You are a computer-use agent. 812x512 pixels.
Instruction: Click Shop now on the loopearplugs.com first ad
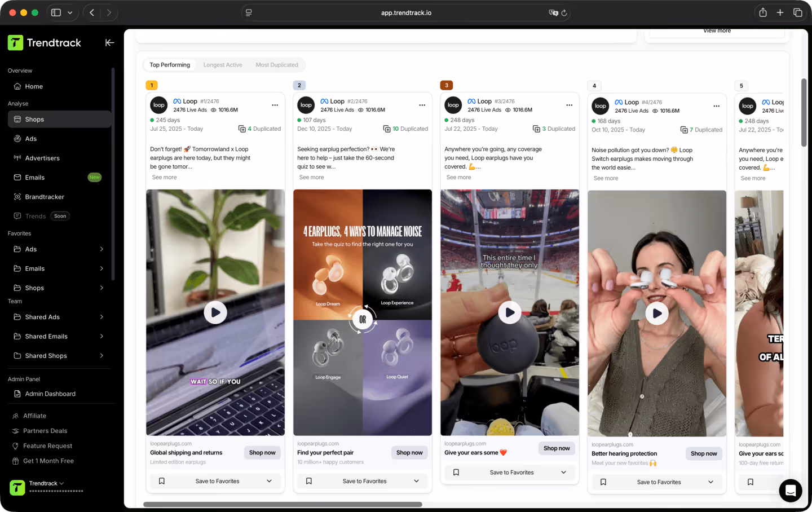coord(262,452)
